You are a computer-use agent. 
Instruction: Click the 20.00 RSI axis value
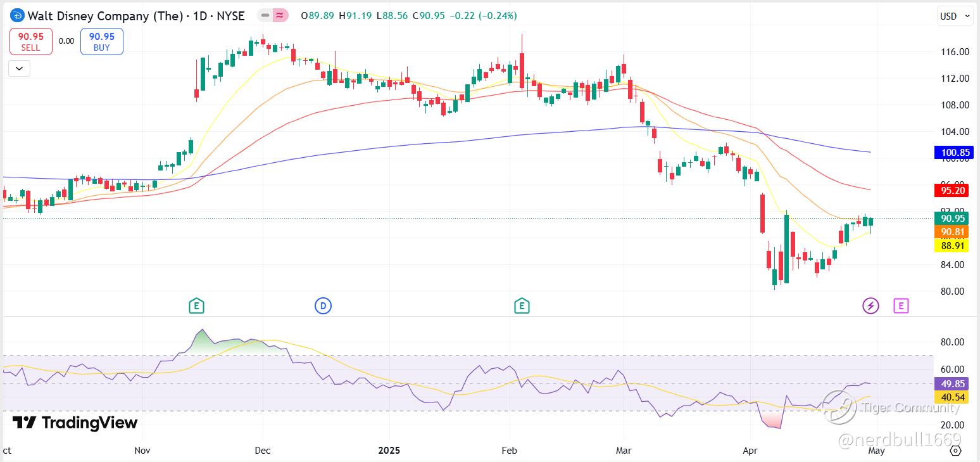(953, 425)
